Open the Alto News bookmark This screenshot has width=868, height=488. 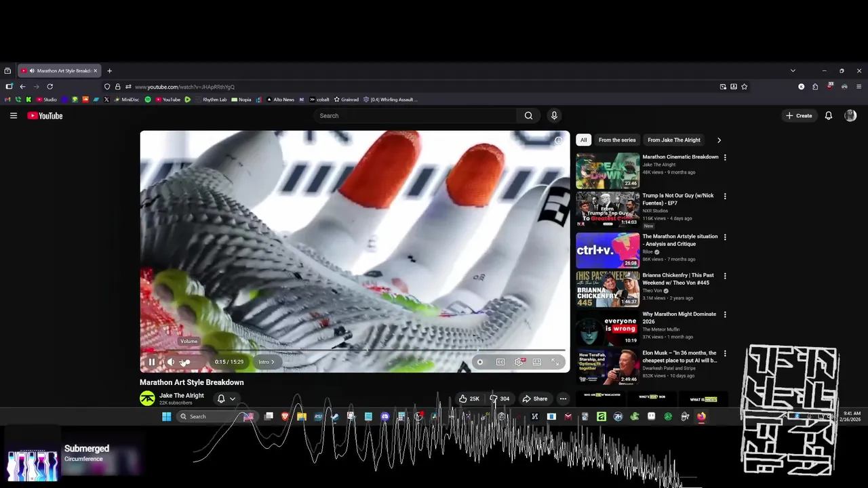point(281,100)
